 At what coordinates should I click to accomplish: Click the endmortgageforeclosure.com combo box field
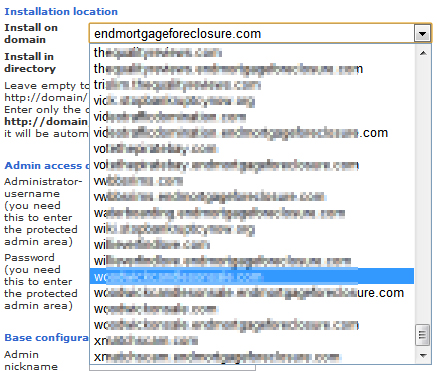coord(260,33)
